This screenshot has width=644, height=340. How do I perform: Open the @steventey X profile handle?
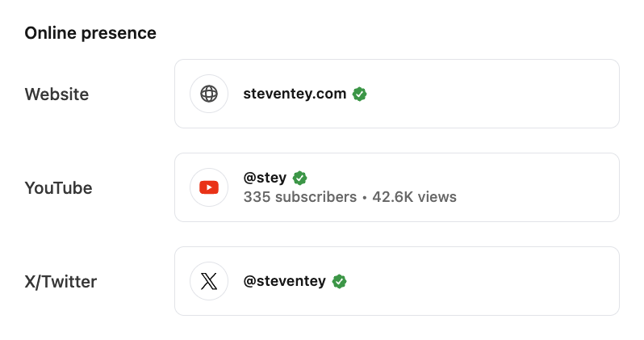[x=285, y=281]
